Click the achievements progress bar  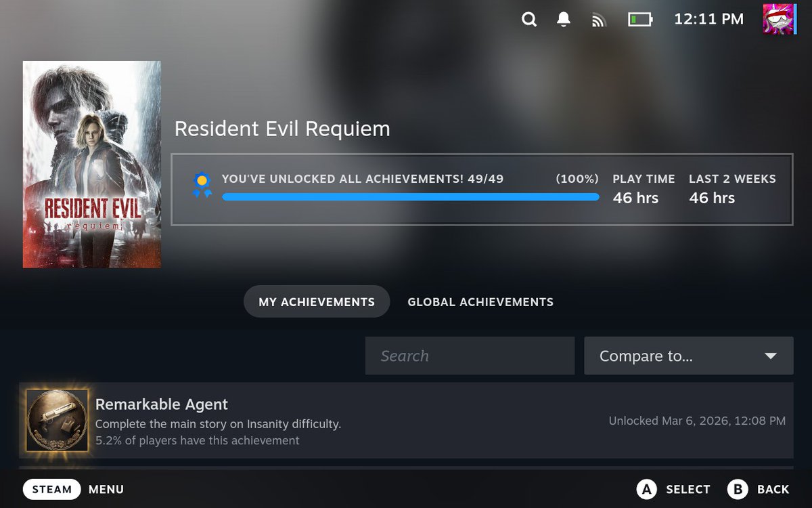click(410, 197)
